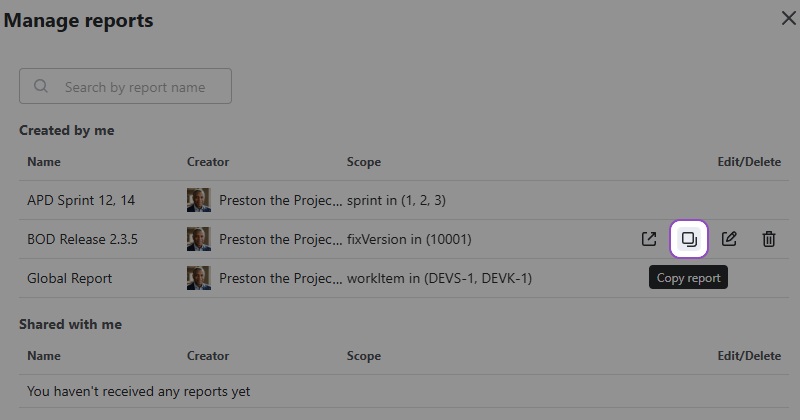Close the Manage reports dialog
Viewport: 800px width, 420px height.
point(788,17)
